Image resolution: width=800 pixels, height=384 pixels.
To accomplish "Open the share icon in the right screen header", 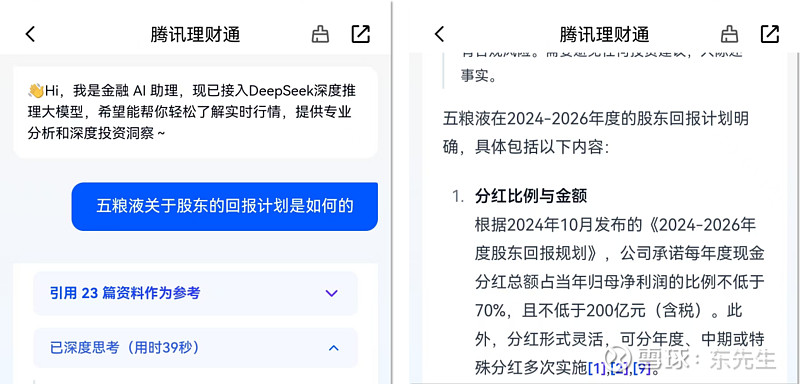I will (770, 34).
